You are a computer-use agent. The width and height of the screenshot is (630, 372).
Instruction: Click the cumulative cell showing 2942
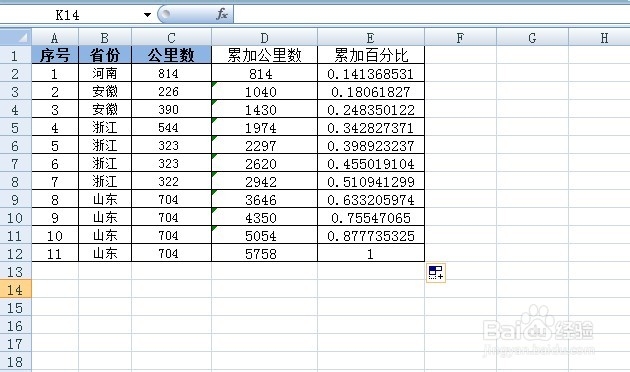click(264, 181)
